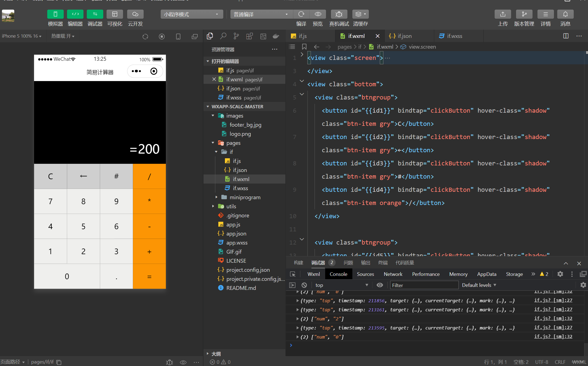Click the bookmark icon in breadcrumb bar
The height and width of the screenshot is (366, 588).
click(304, 47)
